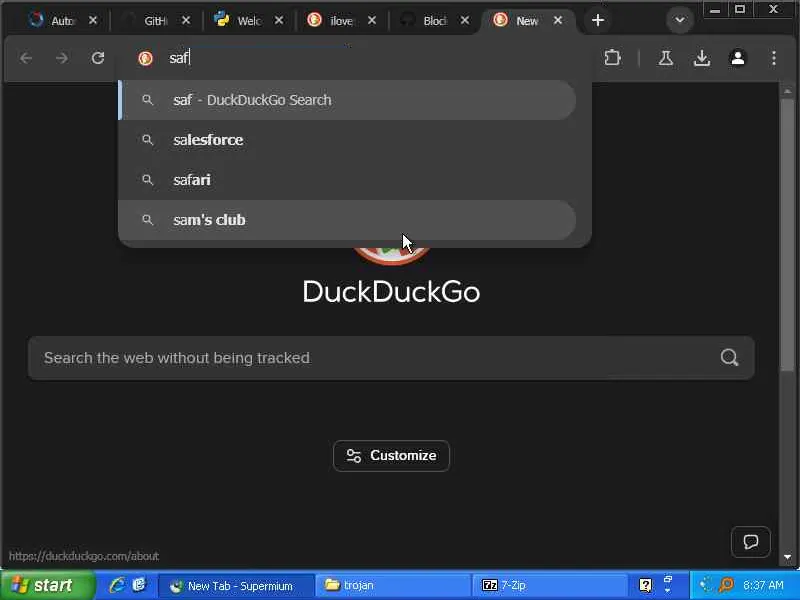The width and height of the screenshot is (800, 600).
Task: Close the New tab
Action: (x=558, y=20)
